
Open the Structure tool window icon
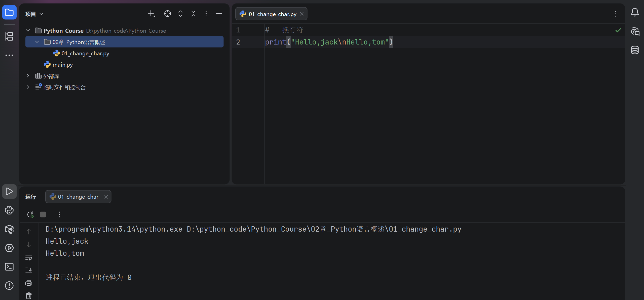9,36
